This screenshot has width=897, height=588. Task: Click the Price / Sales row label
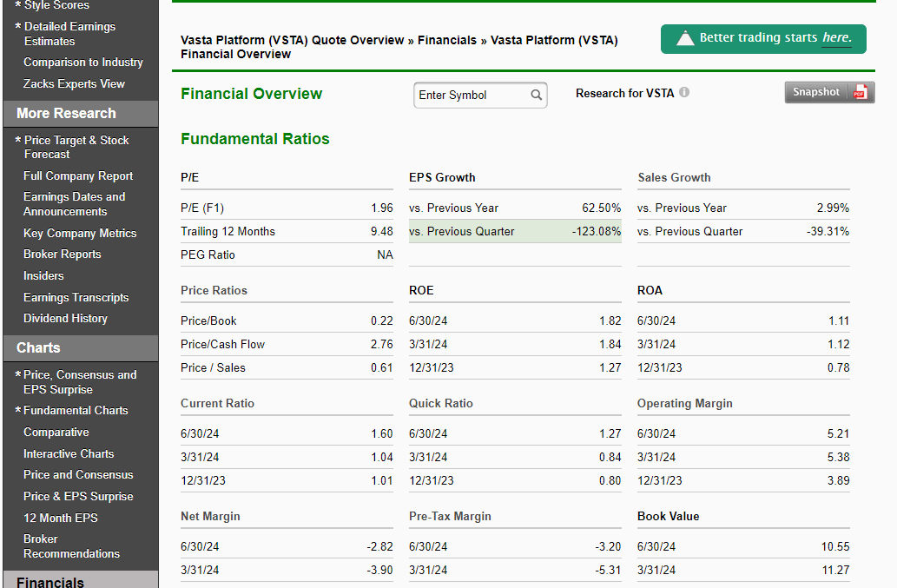213,367
